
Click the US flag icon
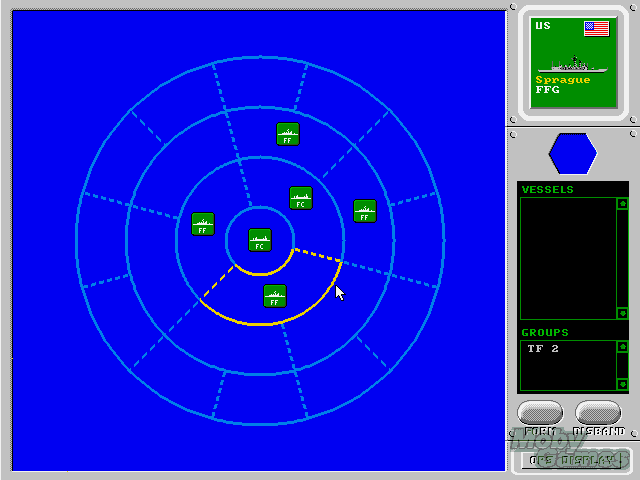[596, 29]
